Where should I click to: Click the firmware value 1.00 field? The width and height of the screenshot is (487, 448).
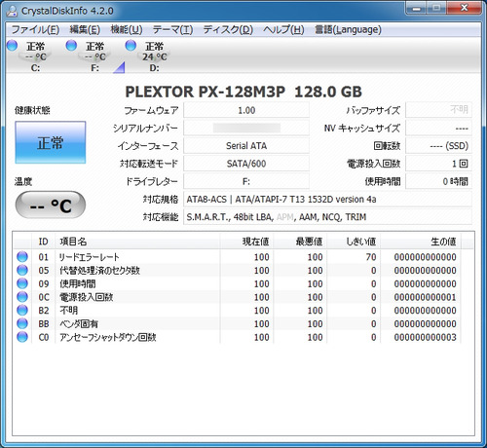246,110
